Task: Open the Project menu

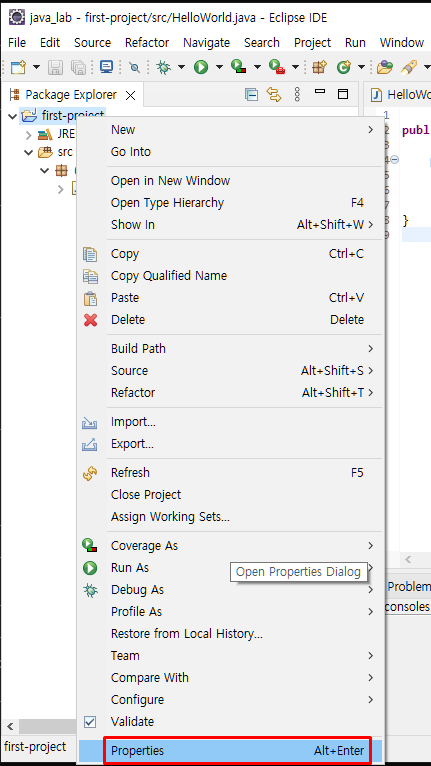Action: point(312,43)
